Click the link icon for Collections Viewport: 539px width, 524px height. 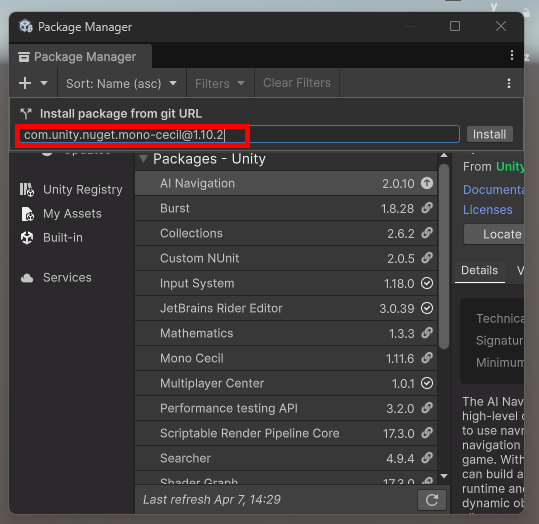tap(427, 233)
